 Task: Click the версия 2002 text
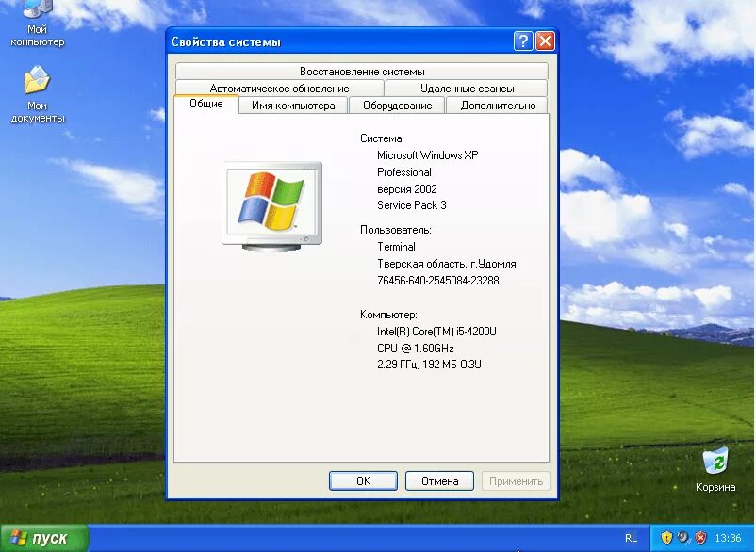(x=407, y=188)
